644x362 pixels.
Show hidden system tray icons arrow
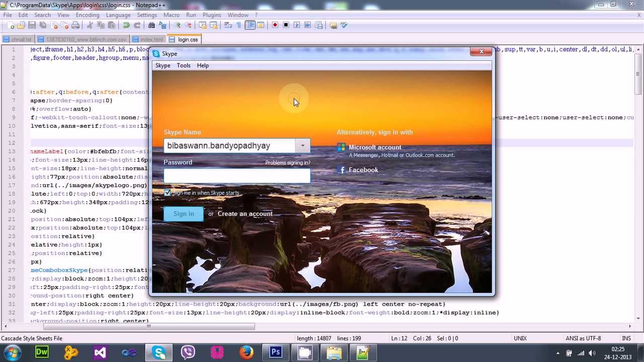(557, 353)
